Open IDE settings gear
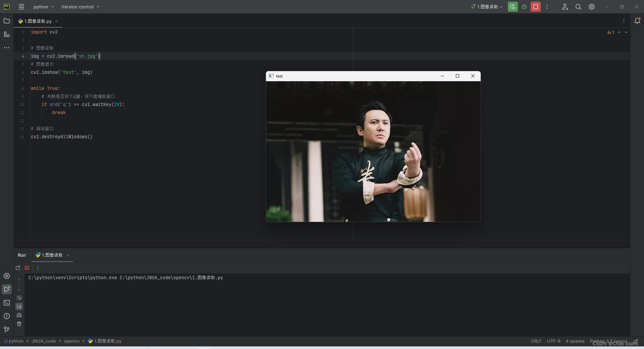The width and height of the screenshot is (644, 349). [592, 7]
